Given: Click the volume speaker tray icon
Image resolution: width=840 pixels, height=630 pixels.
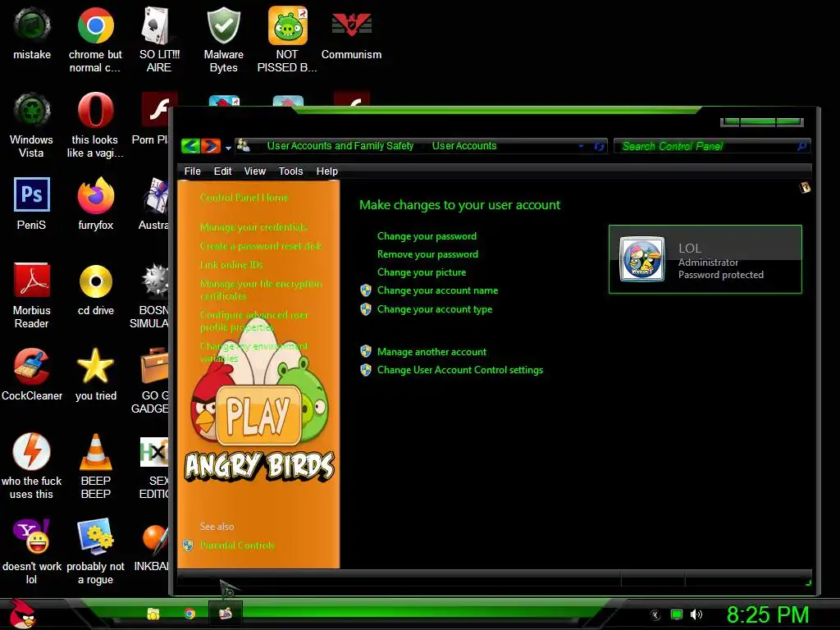Looking at the screenshot, I should (x=696, y=614).
